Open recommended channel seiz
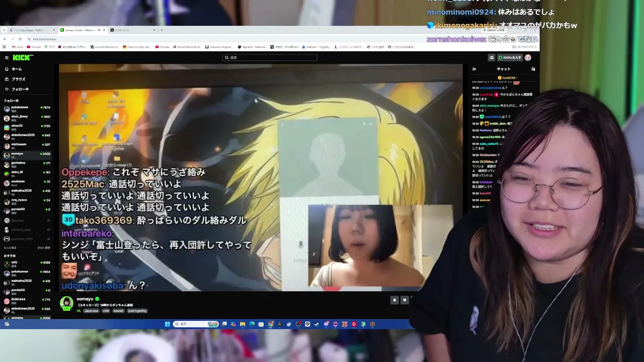This screenshot has width=644, height=362. click(26, 263)
